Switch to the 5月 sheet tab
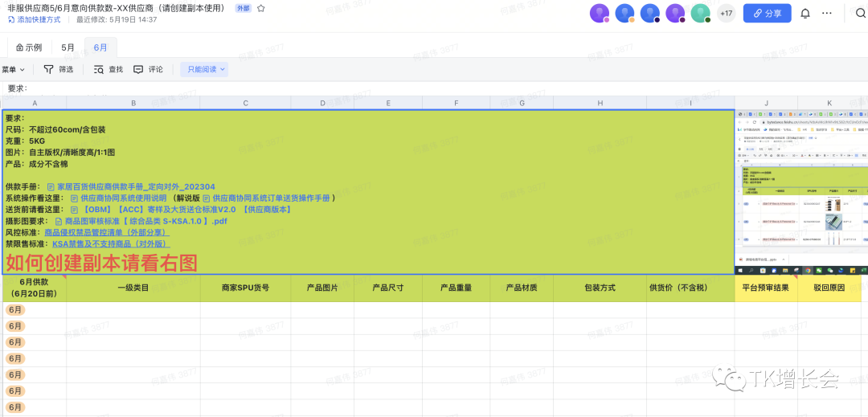 [x=68, y=47]
